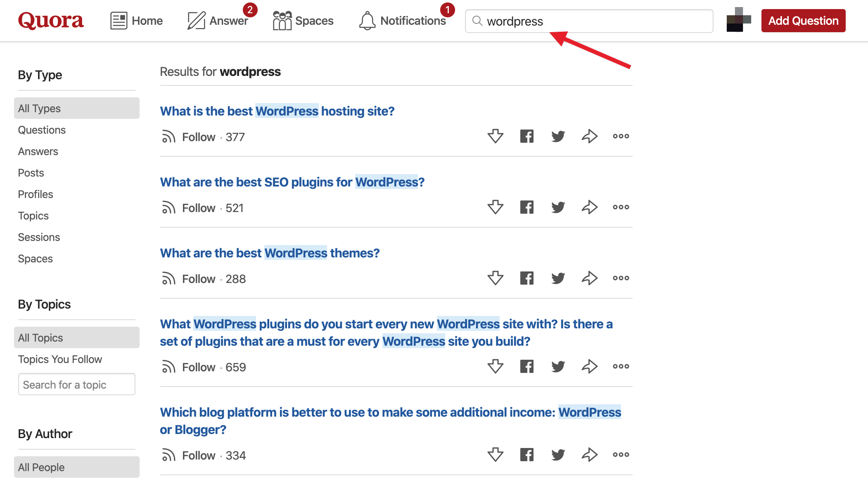
Task: Filter results by Questions type
Action: pos(42,130)
